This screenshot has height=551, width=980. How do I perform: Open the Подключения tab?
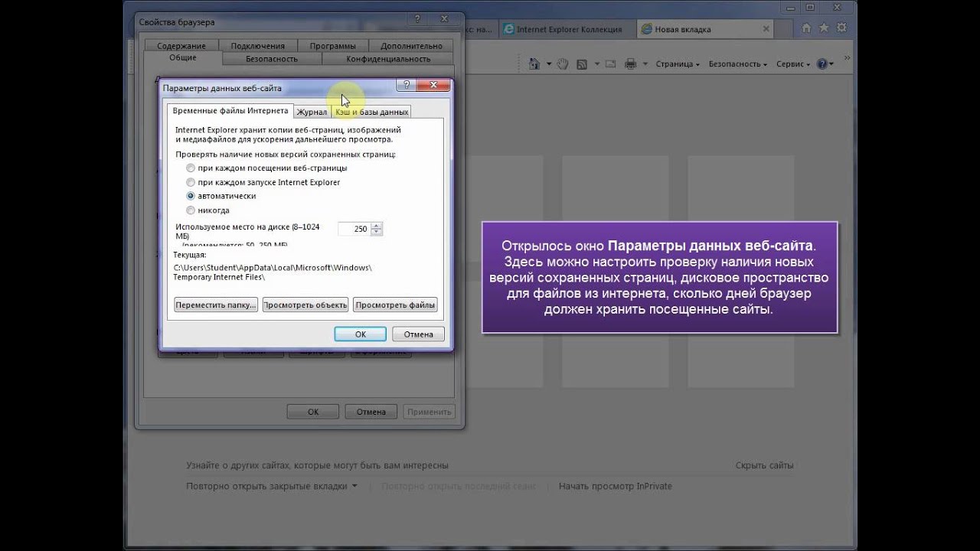coord(257,46)
